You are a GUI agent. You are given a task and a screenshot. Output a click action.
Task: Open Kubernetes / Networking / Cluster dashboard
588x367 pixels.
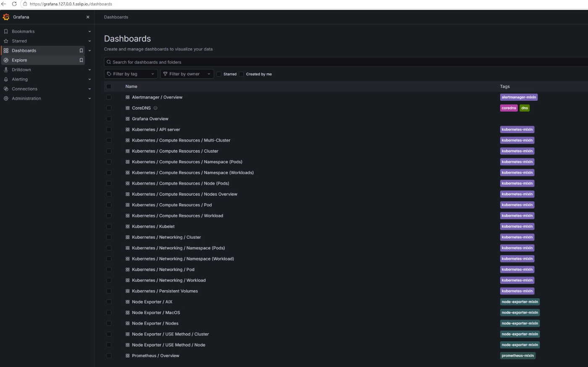166,237
